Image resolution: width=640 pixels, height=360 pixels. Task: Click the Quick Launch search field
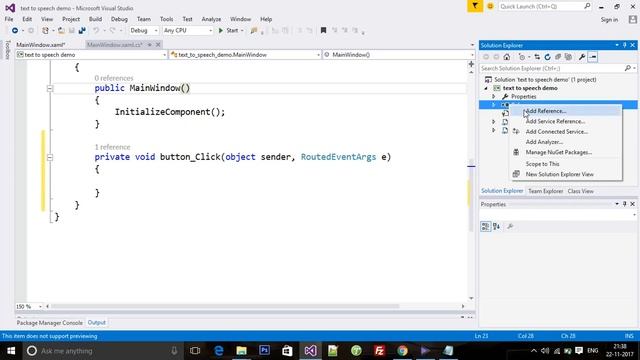(x=544, y=7)
